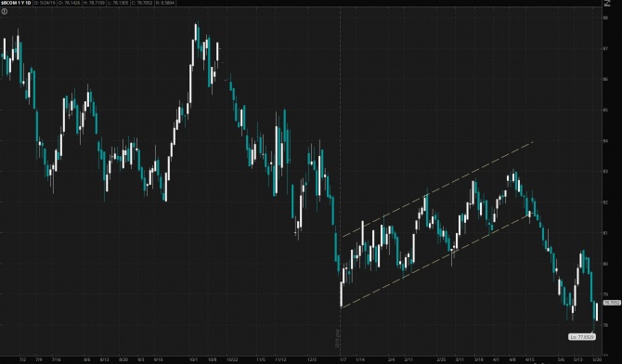Viewport: 622px width, 364px height.
Task: Click the 78.7052 current price tag on axis
Action: pyautogui.click(x=612, y=303)
